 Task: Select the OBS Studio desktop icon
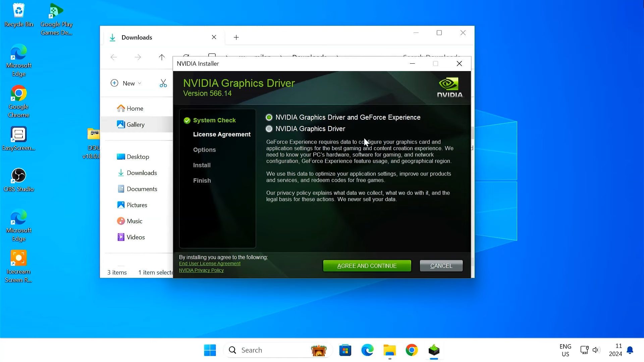19,180
